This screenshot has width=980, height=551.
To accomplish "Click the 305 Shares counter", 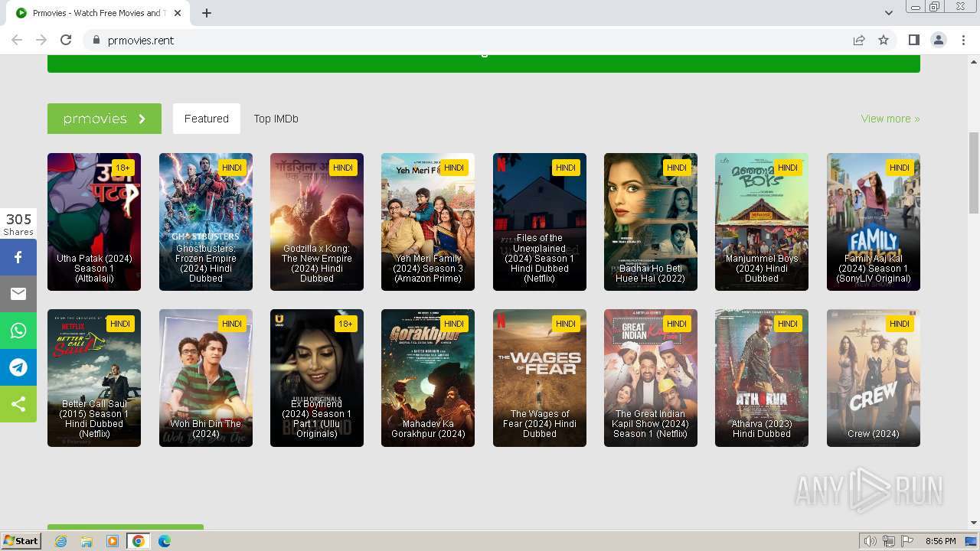I will [18, 224].
